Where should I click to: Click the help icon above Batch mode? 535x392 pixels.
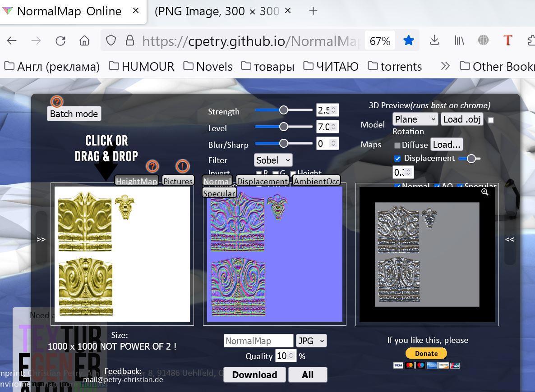coord(56,101)
